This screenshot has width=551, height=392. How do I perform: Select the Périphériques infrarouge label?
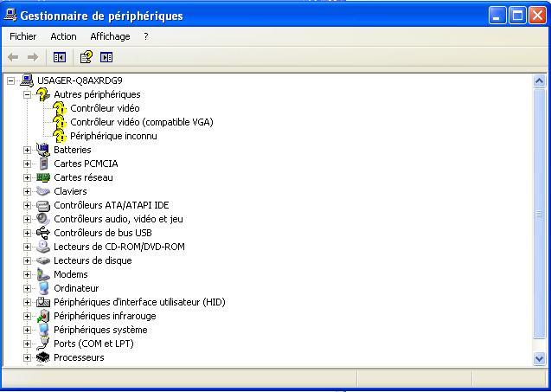point(105,316)
